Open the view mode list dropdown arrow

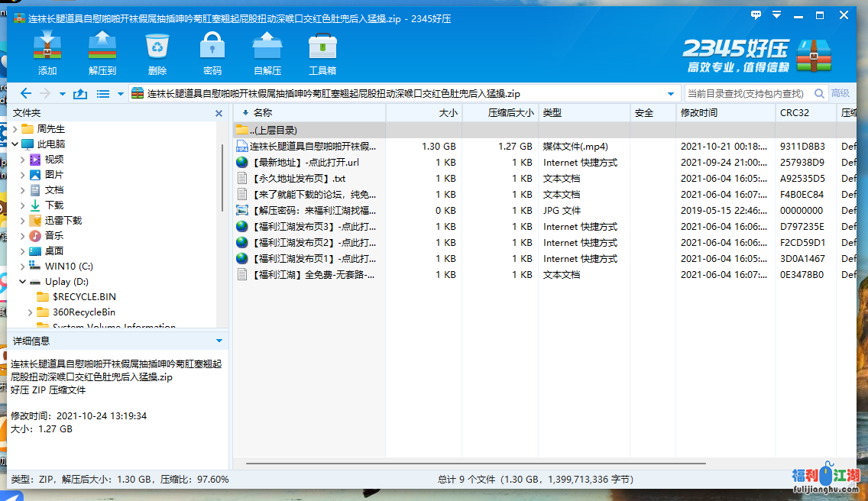click(x=120, y=94)
